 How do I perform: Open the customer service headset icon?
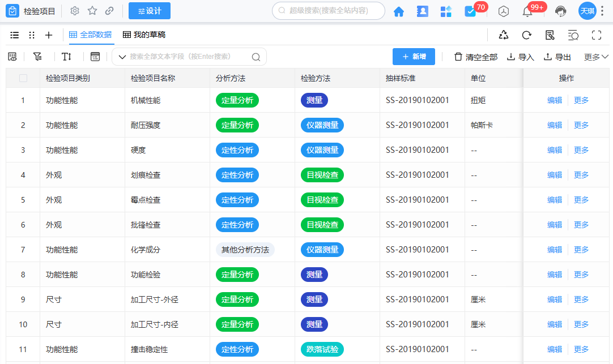560,11
